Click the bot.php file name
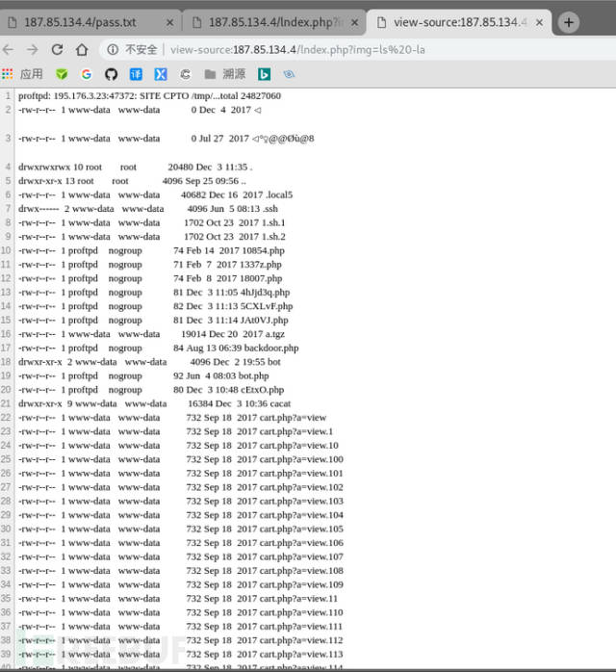Screen dimensions: 616x672 click(253, 375)
